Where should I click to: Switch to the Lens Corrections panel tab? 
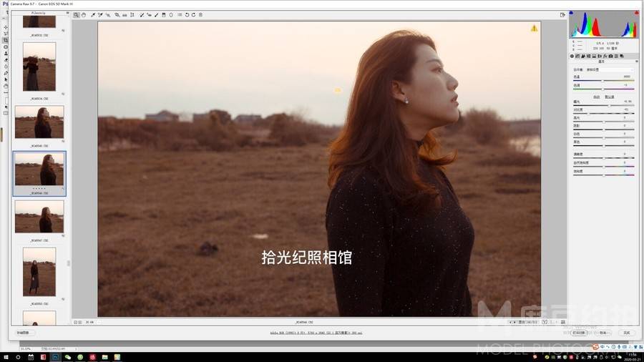[600, 57]
